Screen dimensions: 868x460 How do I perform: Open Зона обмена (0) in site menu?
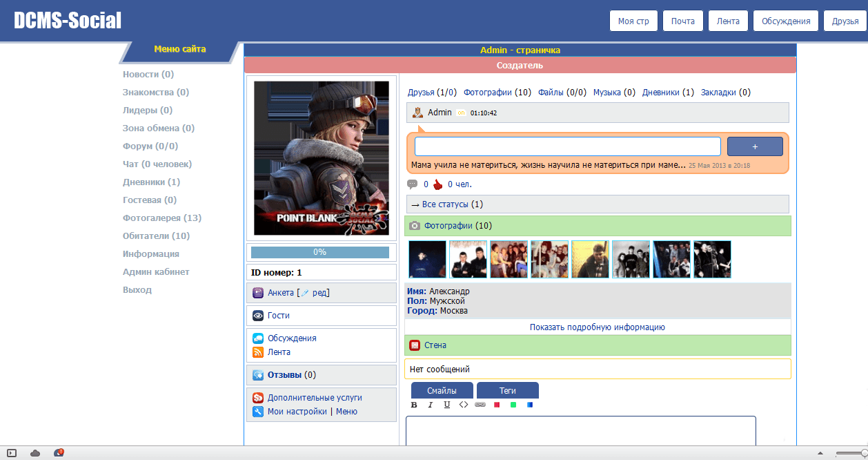point(159,128)
